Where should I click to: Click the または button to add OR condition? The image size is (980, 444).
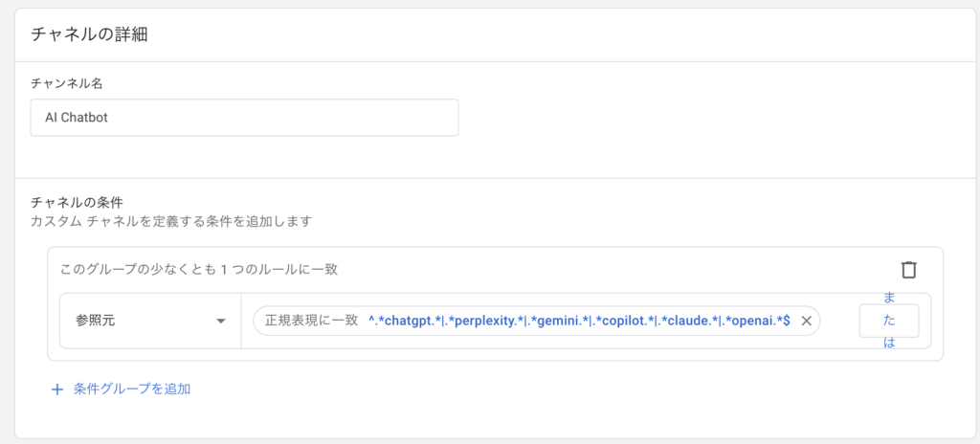point(889,321)
